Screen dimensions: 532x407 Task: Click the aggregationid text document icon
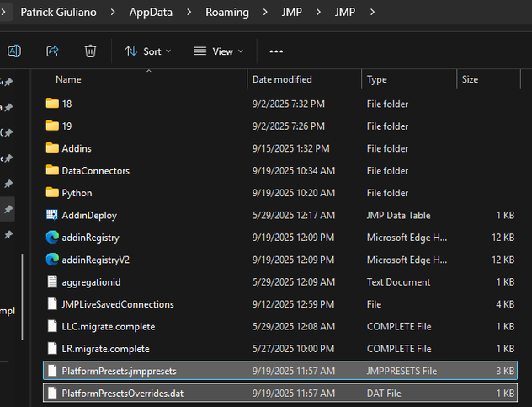(52, 281)
